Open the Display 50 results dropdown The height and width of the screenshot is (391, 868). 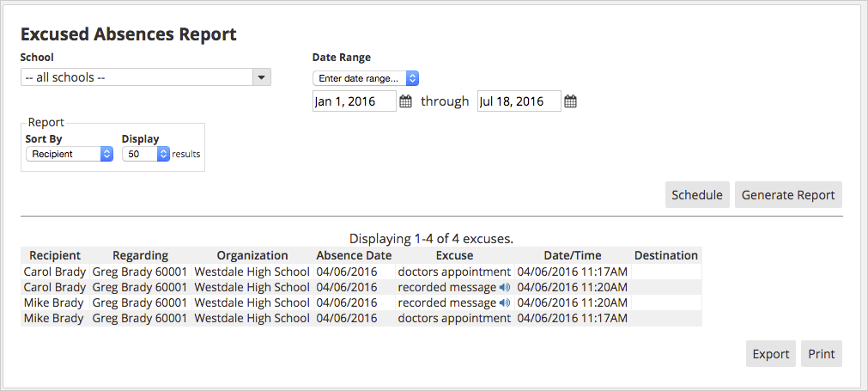point(146,154)
